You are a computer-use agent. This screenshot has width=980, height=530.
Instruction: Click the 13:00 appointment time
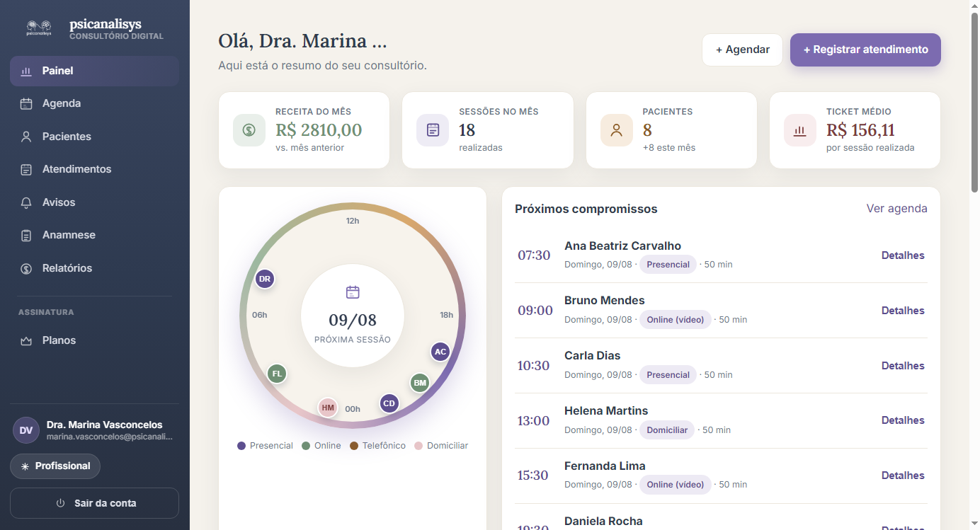tap(533, 421)
